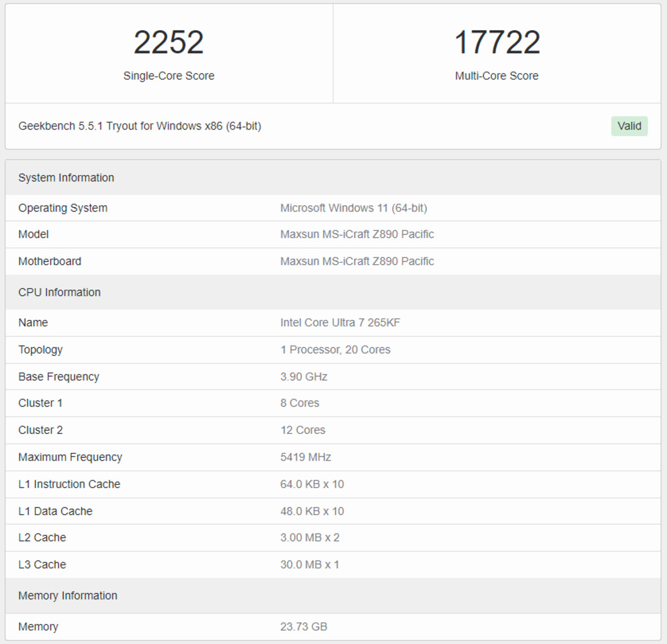Image resolution: width=667 pixels, height=644 pixels.
Task: Click the Microsoft Windows 11 value
Action: point(354,208)
